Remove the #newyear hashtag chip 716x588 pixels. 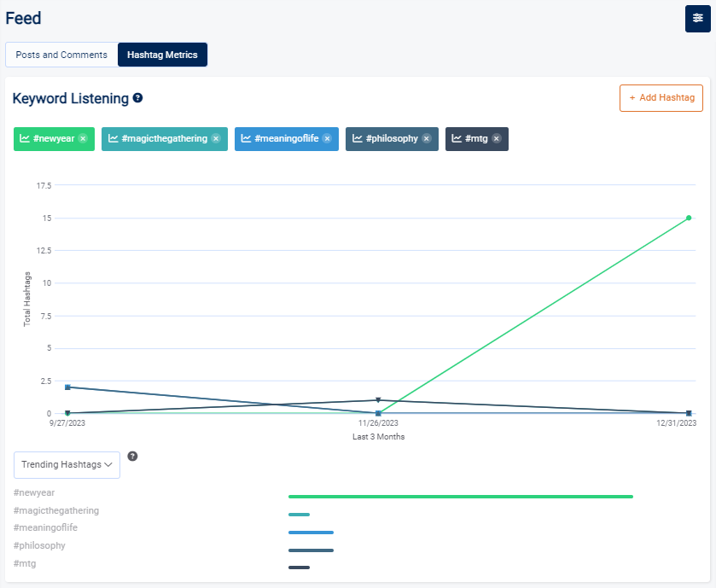[x=83, y=139]
